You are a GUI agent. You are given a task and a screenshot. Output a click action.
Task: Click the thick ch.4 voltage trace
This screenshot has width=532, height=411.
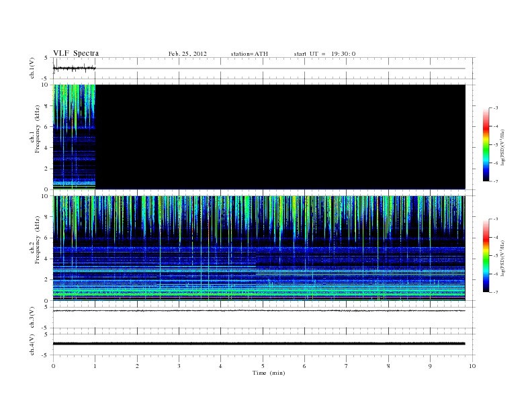coord(259,344)
